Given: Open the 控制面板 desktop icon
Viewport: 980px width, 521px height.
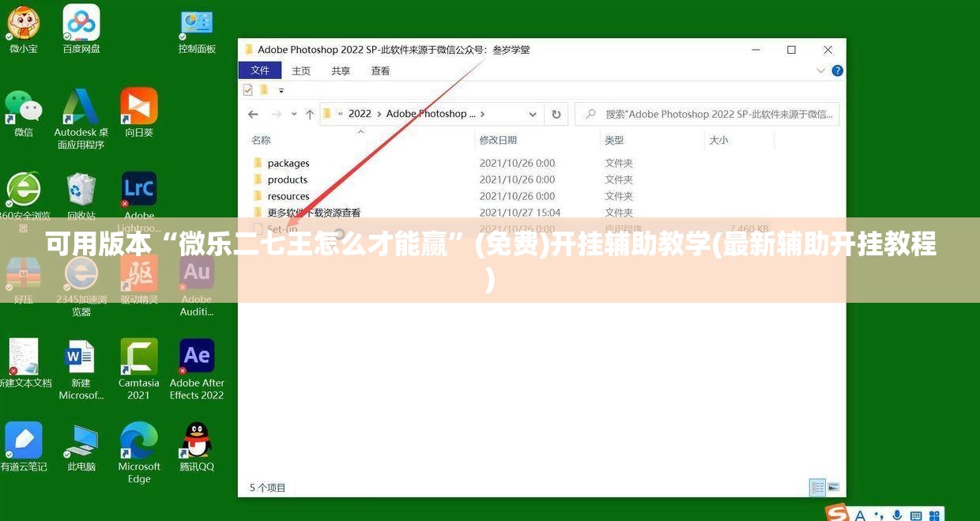Looking at the screenshot, I should point(197,30).
